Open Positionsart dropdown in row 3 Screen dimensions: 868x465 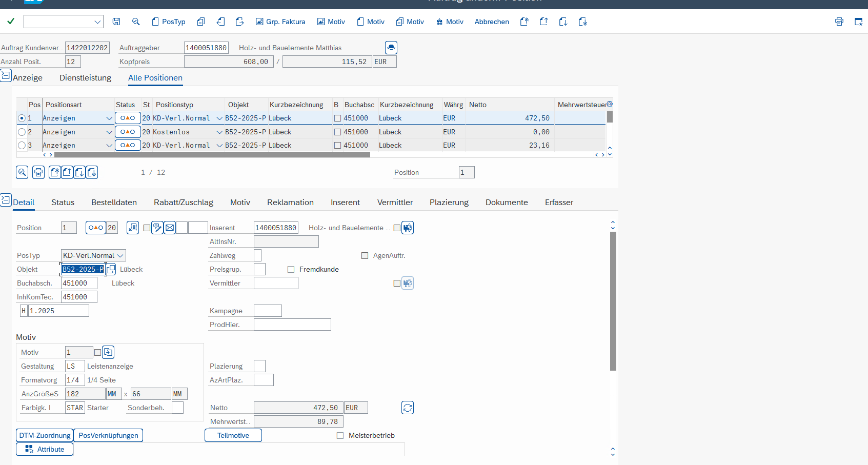109,145
